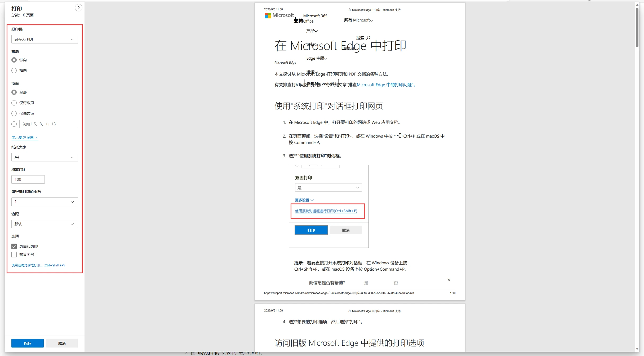644x356 pixels.
Task: Click the 缩放(%) input showing 100
Action: [28, 179]
